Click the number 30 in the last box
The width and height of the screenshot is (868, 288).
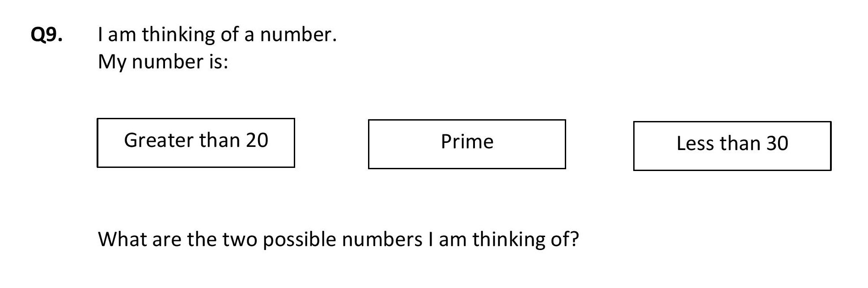(777, 143)
